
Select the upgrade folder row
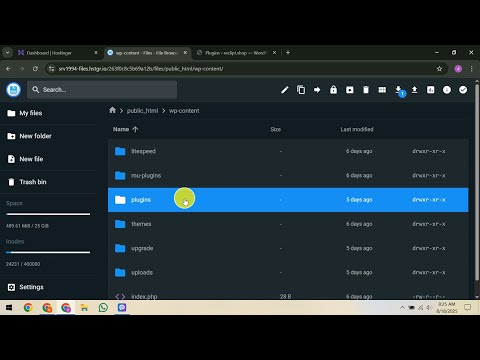(x=288, y=248)
